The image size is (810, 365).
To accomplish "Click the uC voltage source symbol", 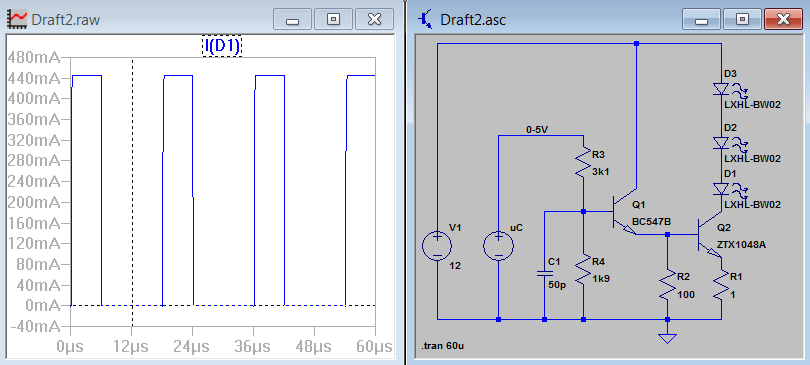I will (499, 245).
